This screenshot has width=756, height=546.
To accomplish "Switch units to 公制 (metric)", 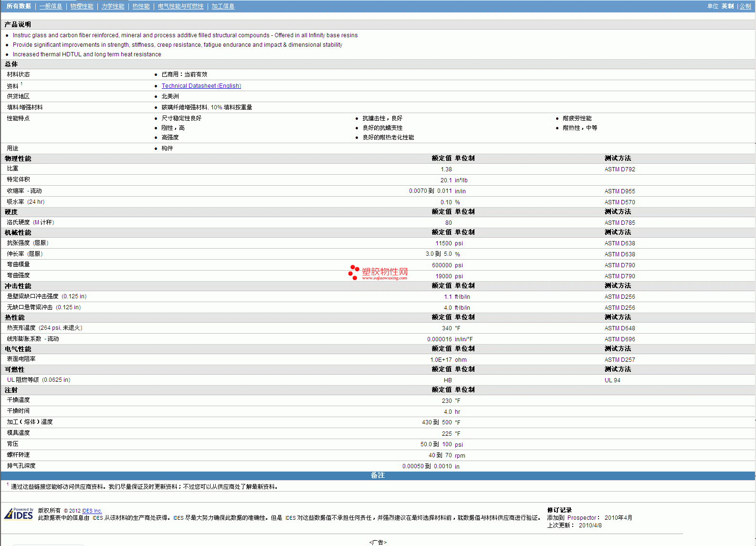I will (x=745, y=6).
